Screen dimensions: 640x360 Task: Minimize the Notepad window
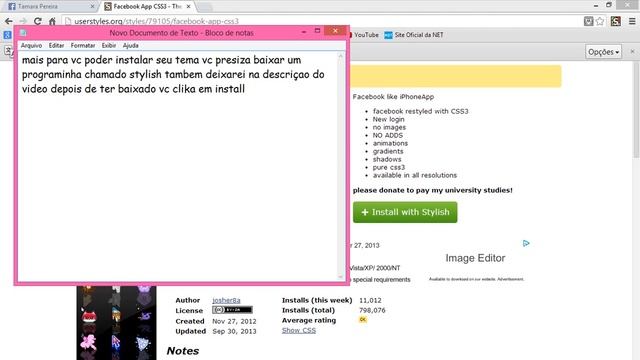click(304, 31)
